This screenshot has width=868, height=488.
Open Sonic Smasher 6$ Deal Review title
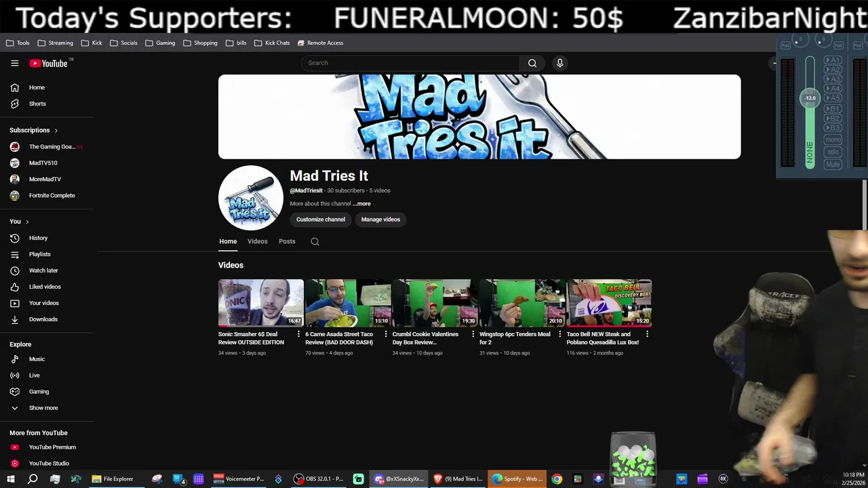(251, 338)
